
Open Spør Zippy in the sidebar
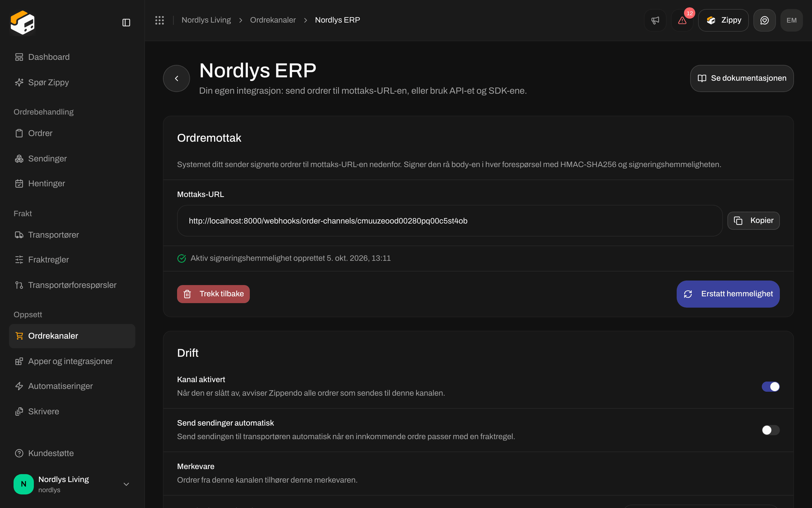tap(72, 82)
